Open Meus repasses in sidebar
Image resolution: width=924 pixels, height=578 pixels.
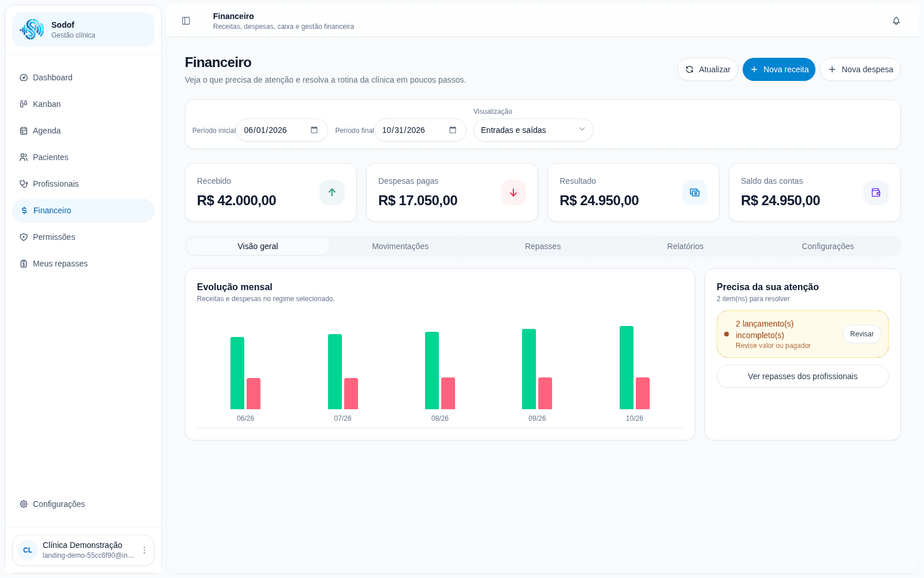tap(83, 264)
